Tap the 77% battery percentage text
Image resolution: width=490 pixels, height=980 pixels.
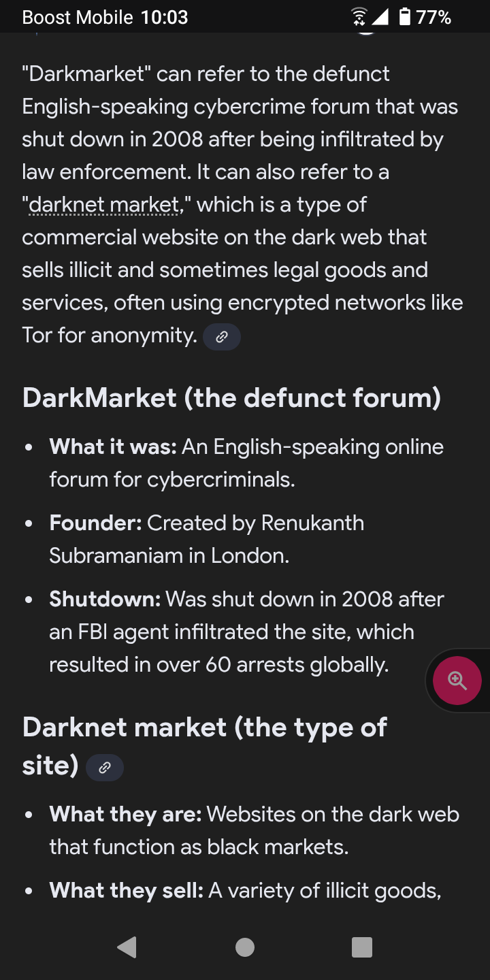[x=434, y=17]
